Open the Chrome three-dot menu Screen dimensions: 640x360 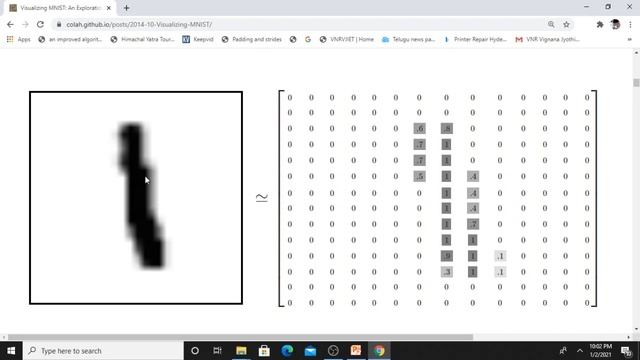pos(630,24)
